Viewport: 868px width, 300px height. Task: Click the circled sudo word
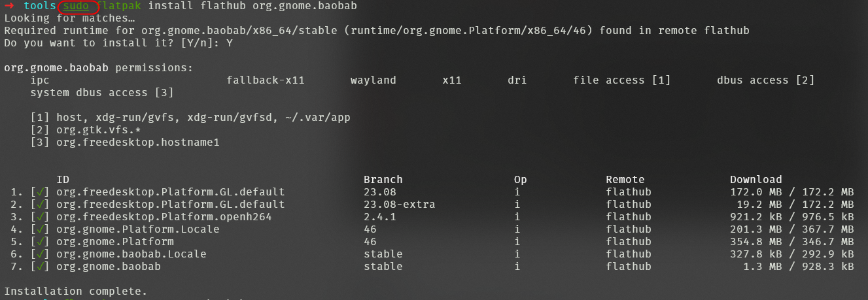tap(76, 7)
